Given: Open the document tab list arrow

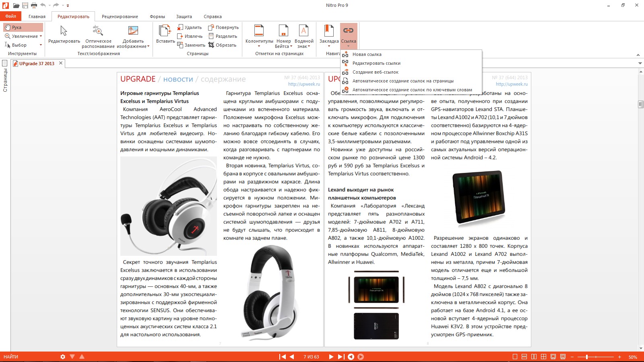Looking at the screenshot, I should pyautogui.click(x=640, y=64).
